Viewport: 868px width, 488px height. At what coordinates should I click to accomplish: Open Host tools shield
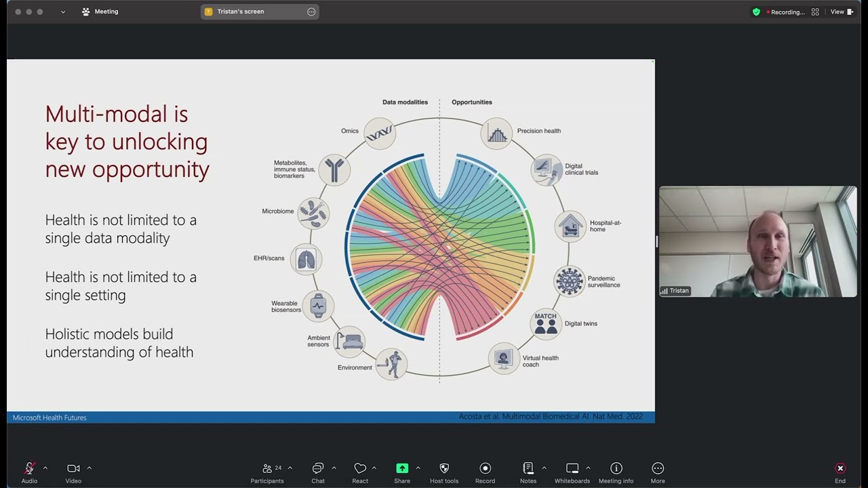click(x=444, y=473)
